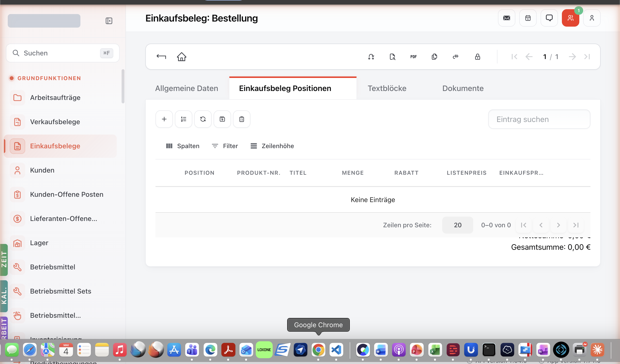Viewport: 620px width, 364px height.
Task: Click in the Suchen sidebar search field
Action: [63, 53]
